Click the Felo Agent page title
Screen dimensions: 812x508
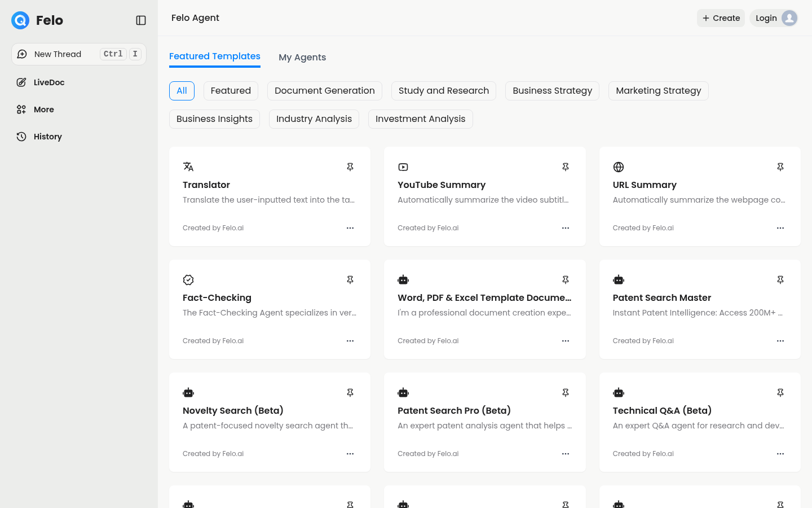pos(195,18)
